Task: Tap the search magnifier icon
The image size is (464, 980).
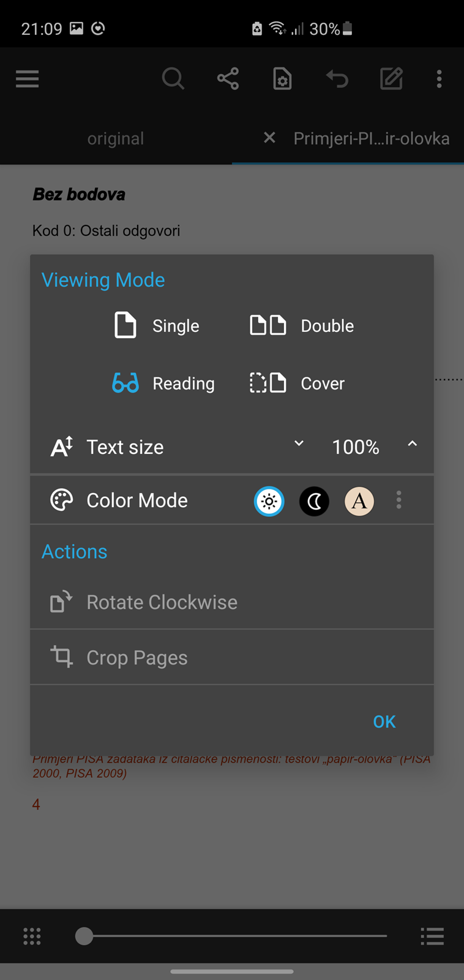Action: click(173, 79)
